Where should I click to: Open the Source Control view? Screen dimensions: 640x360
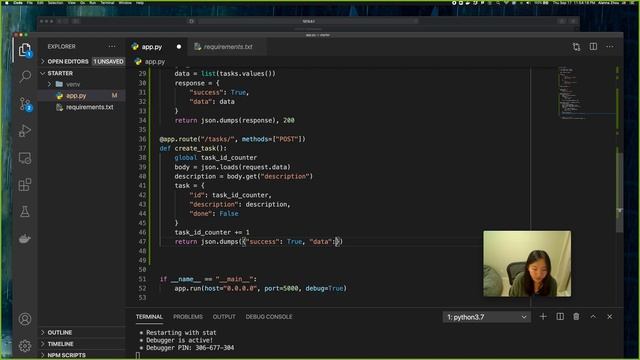25,104
